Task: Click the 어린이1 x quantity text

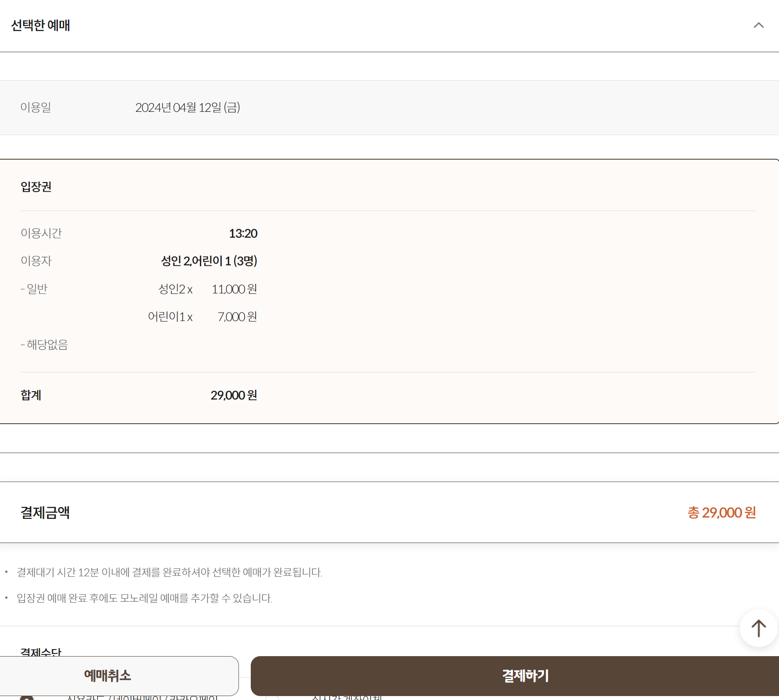Action: click(170, 317)
